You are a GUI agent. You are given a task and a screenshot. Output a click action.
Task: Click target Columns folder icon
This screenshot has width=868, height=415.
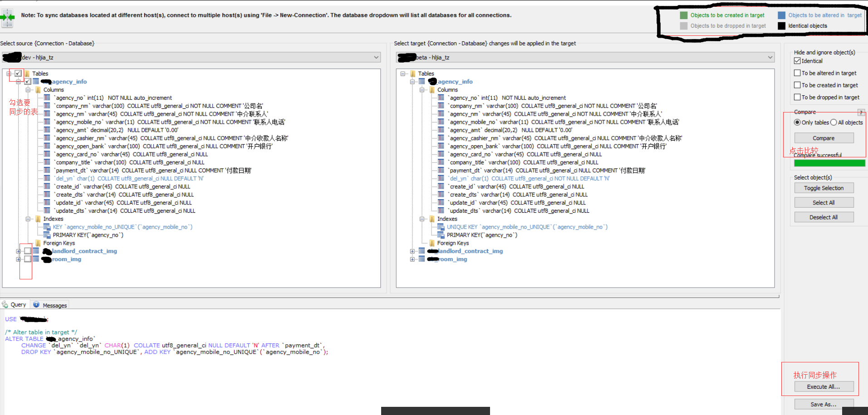pos(432,90)
